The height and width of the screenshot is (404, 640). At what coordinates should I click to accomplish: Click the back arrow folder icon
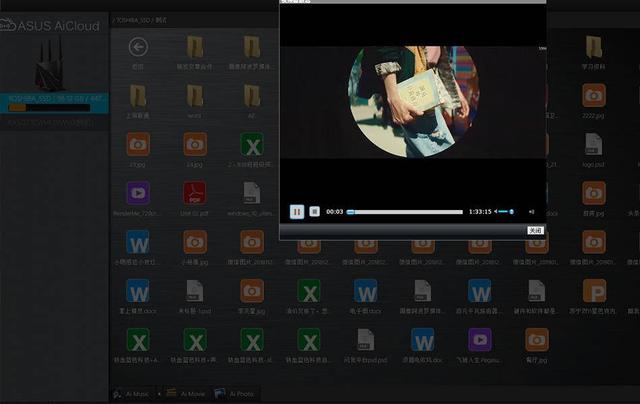(138, 46)
